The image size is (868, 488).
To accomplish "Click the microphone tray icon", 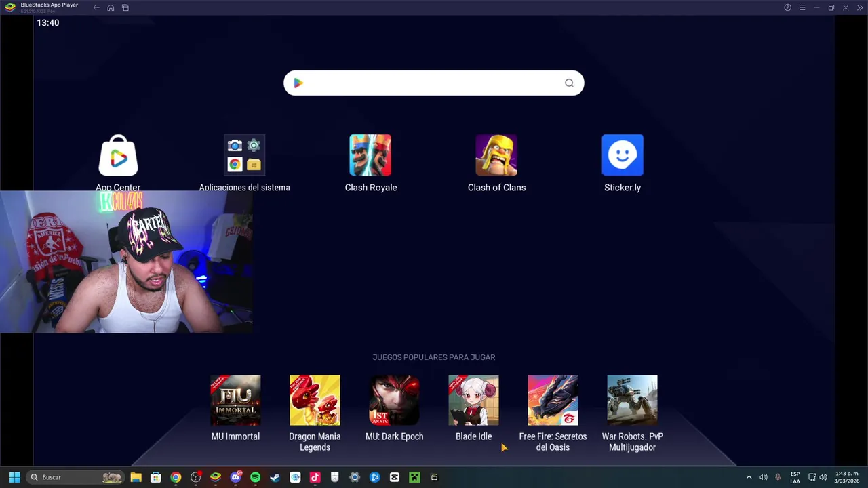I will click(x=778, y=477).
